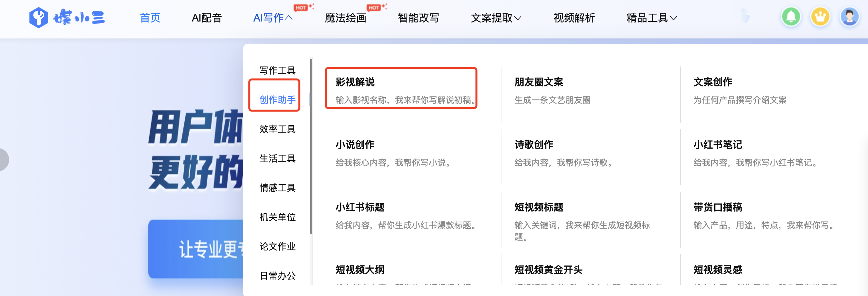The image size is (868, 296).
Task: Expand the 精品工具 dropdown
Action: (652, 18)
